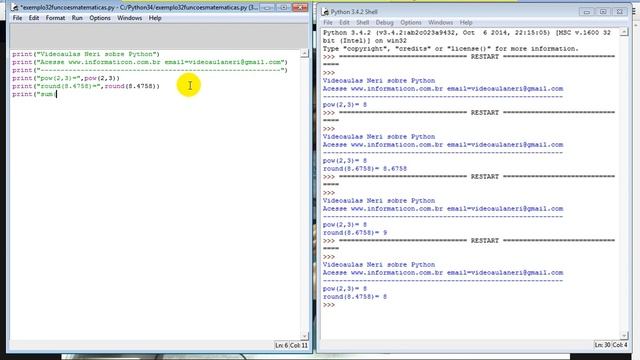
Task: Minimize the editor window
Action: pos(267,7)
